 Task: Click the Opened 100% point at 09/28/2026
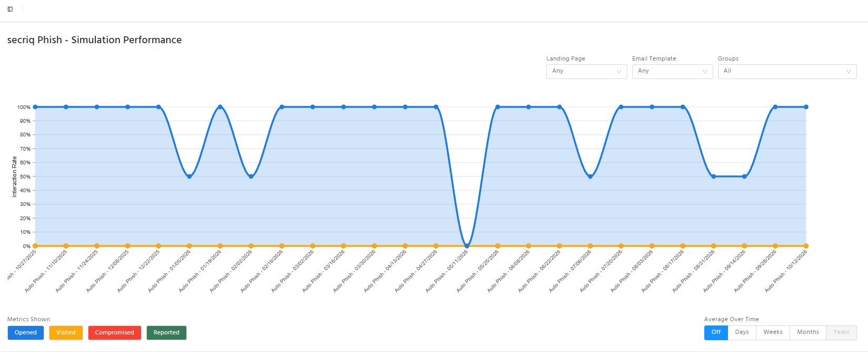pyautogui.click(x=775, y=107)
